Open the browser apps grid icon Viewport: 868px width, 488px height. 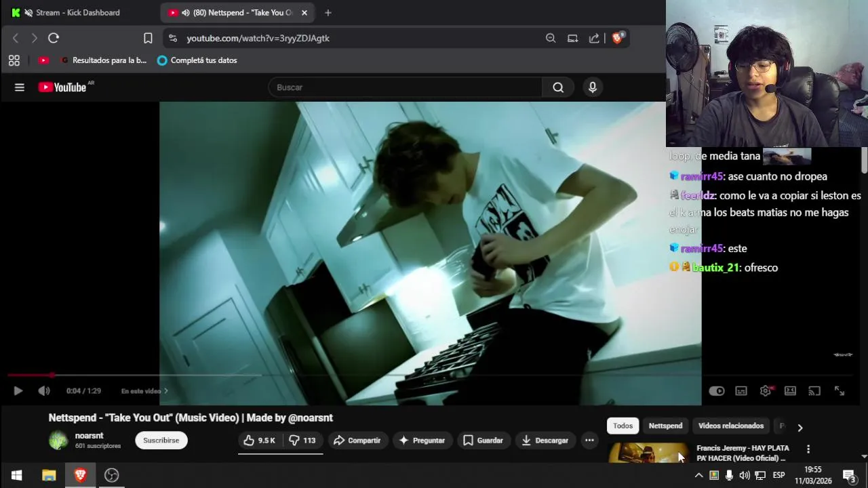click(x=14, y=60)
